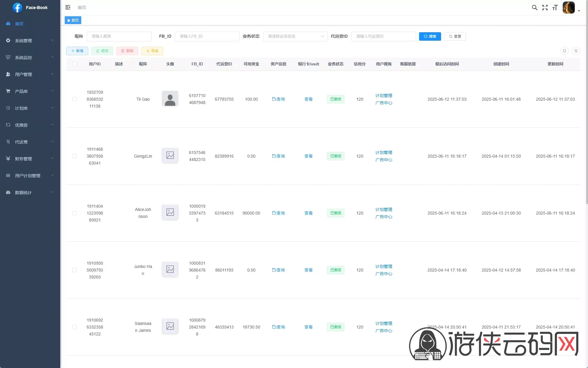Select the checkbox for Tii Gao's row
Viewport: 588px width, 368px height.
point(75,99)
